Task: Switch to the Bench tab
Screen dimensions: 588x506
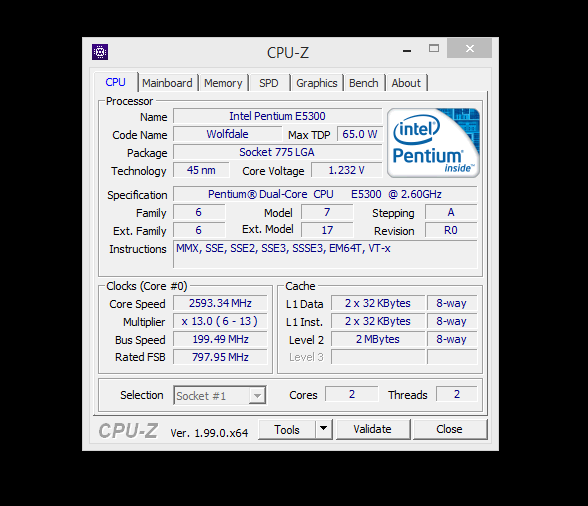Action: pos(364,83)
